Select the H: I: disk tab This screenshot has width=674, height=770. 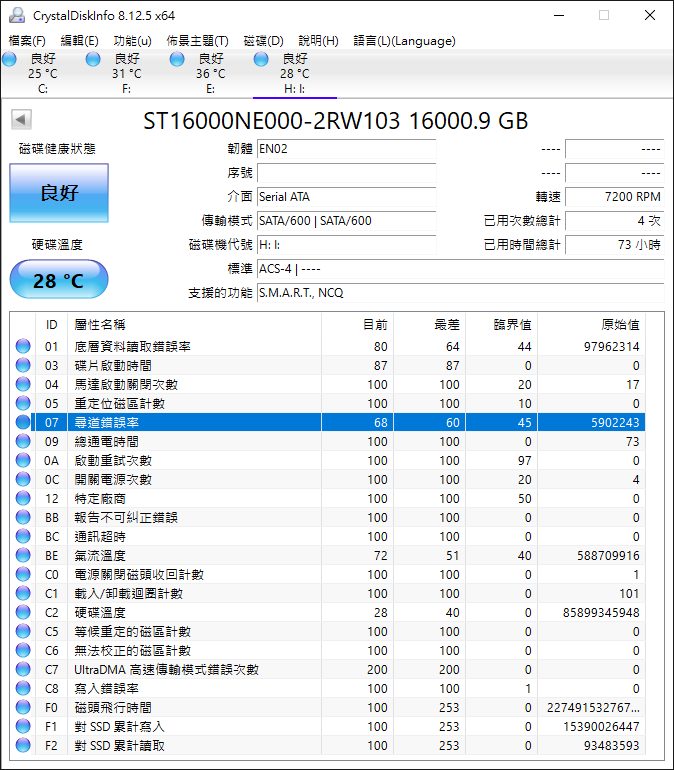point(295,74)
